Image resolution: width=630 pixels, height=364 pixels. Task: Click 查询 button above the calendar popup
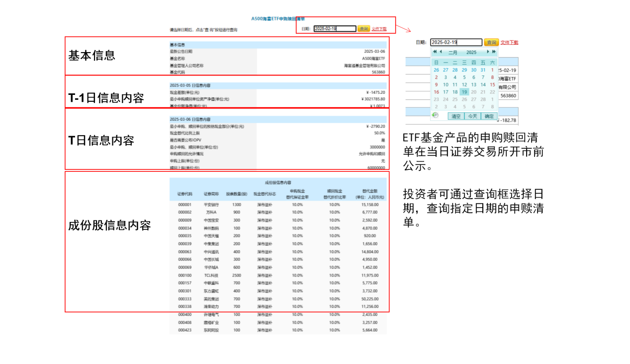(491, 43)
